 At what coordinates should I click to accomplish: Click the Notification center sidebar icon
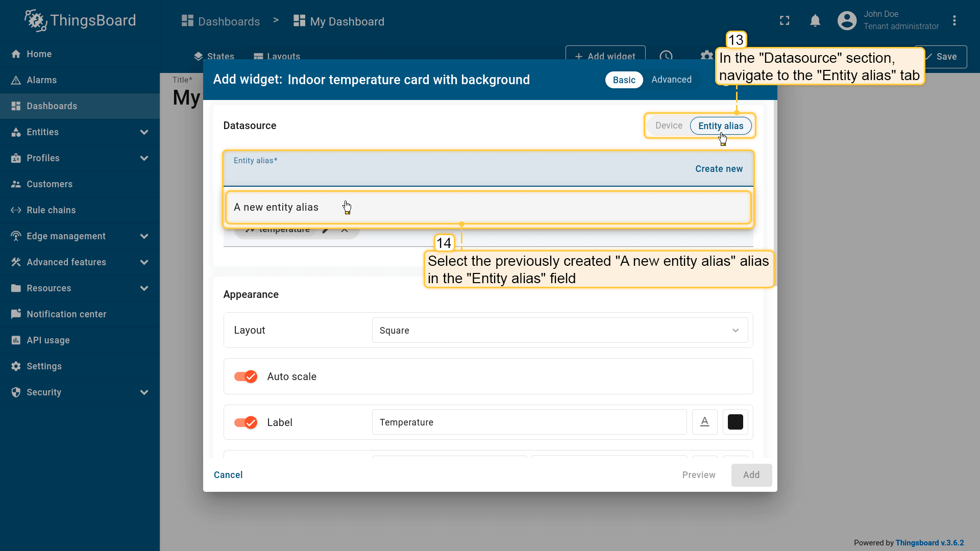tap(16, 314)
